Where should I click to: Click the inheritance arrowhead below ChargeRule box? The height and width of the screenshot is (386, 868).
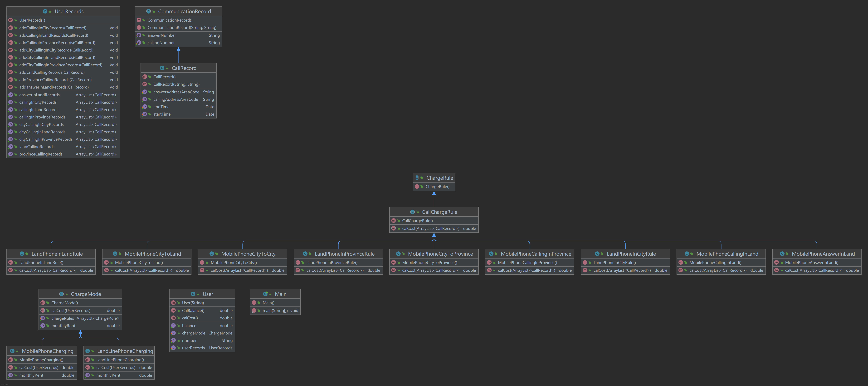click(x=434, y=193)
